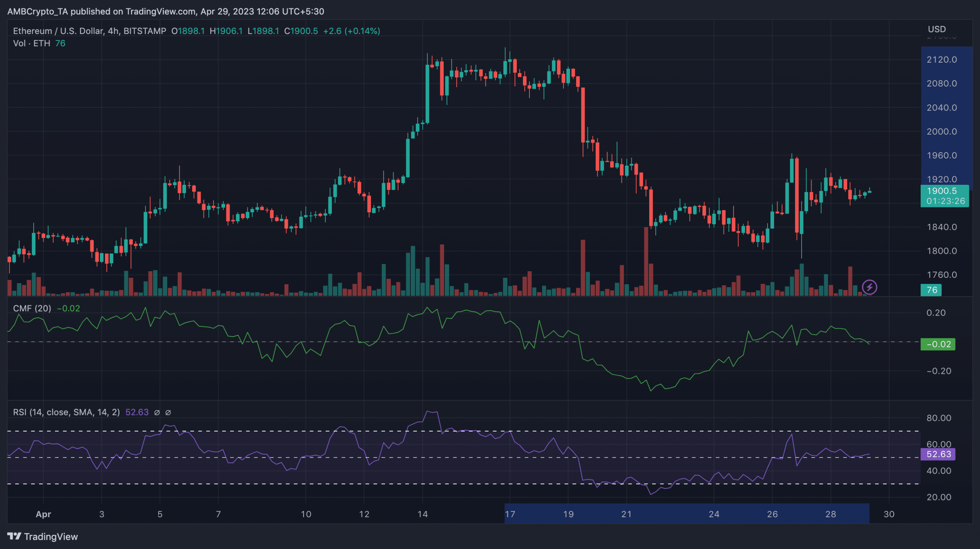This screenshot has width=980, height=549.
Task: Click the 20.00 RSI axis label
Action: (x=939, y=497)
